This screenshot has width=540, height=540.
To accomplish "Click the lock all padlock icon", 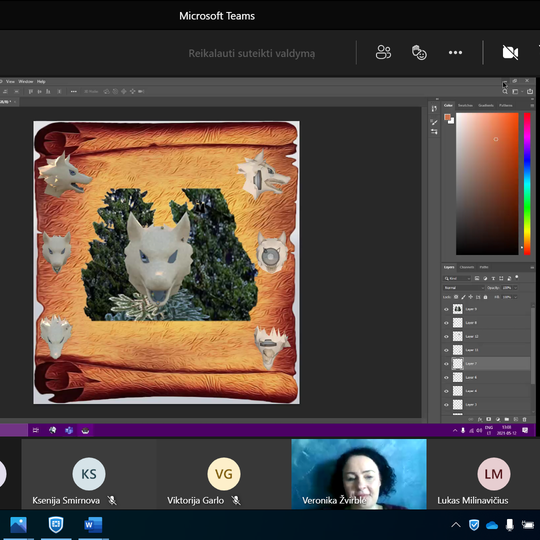I will click(486, 297).
